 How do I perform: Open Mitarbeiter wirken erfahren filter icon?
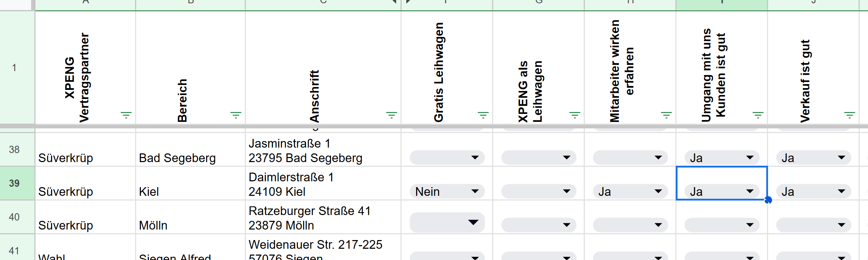(666, 115)
